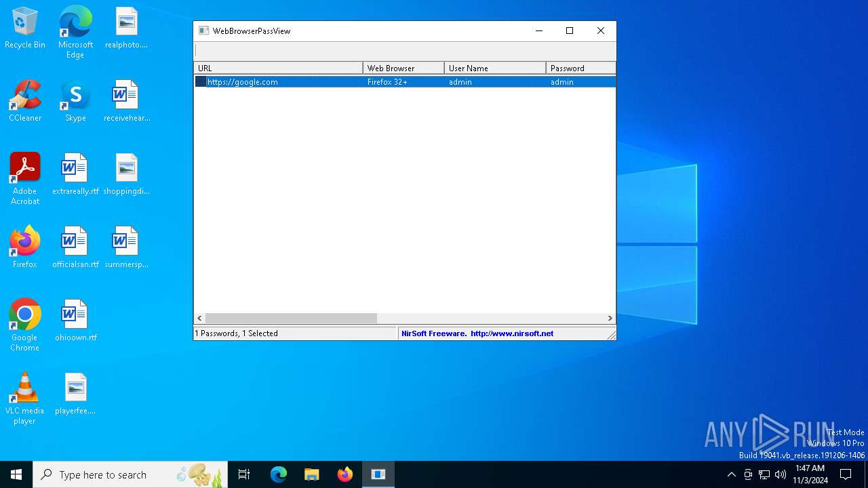Sort by the Password column header
The height and width of the screenshot is (488, 868).
point(581,68)
